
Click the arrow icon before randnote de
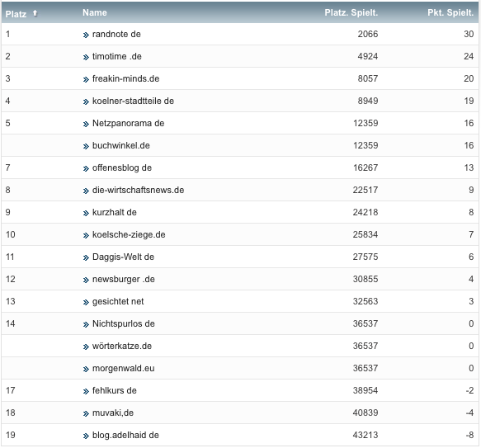[x=86, y=35]
